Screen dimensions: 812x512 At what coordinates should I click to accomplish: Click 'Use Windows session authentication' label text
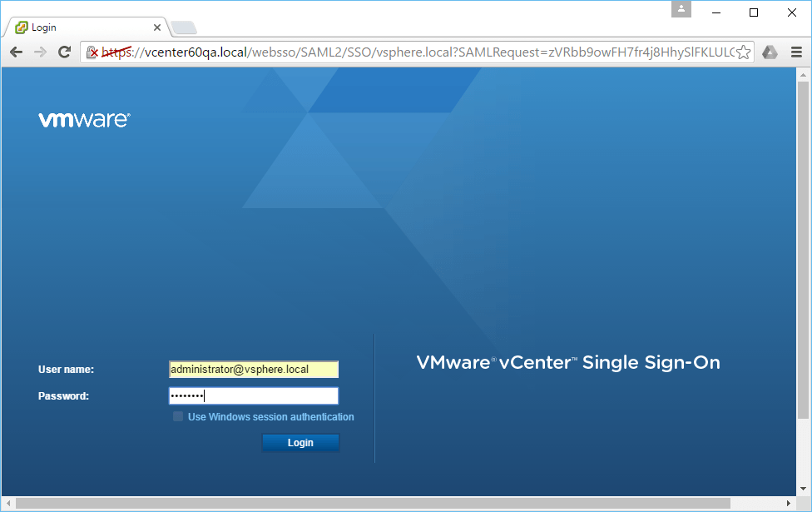coord(271,416)
